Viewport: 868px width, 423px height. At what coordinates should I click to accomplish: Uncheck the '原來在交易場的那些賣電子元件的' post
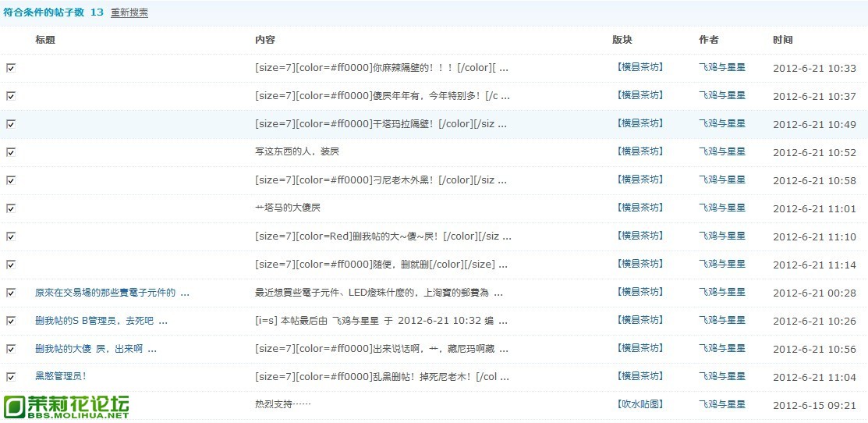[10, 293]
